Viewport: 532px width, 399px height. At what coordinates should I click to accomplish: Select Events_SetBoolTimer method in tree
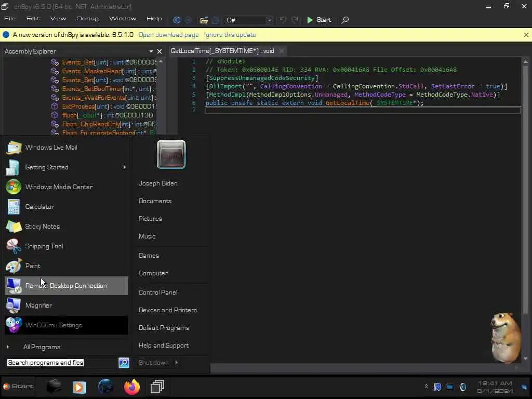click(x=104, y=89)
